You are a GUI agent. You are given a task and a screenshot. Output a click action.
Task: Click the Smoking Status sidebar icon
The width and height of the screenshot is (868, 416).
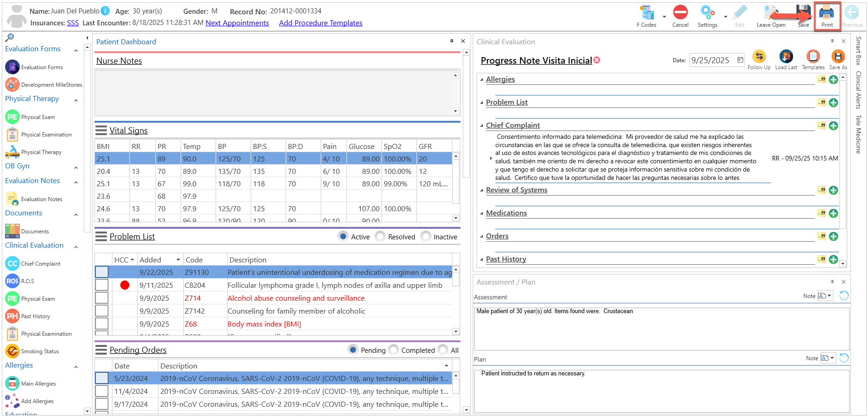coord(12,351)
